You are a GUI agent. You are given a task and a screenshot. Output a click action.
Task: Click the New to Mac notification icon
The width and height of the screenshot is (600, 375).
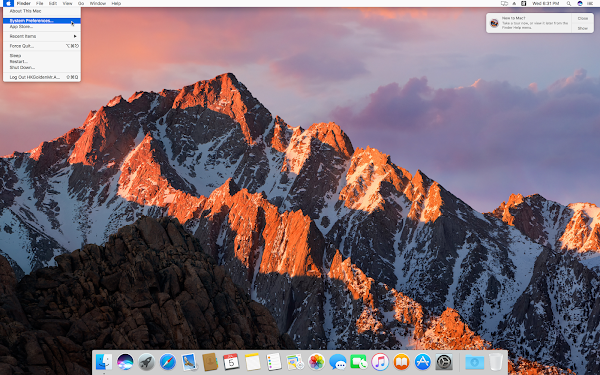(494, 23)
